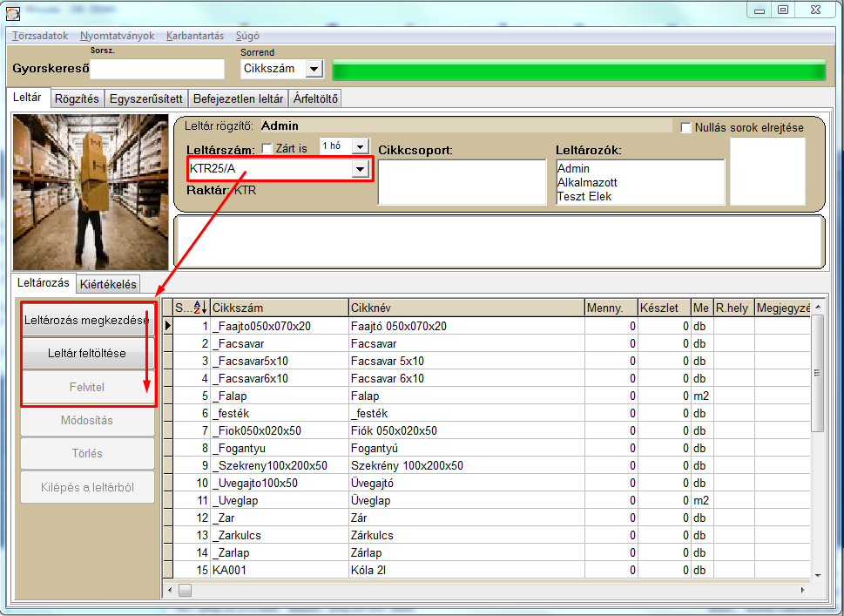Click Kilépés a leltárból button

87,487
